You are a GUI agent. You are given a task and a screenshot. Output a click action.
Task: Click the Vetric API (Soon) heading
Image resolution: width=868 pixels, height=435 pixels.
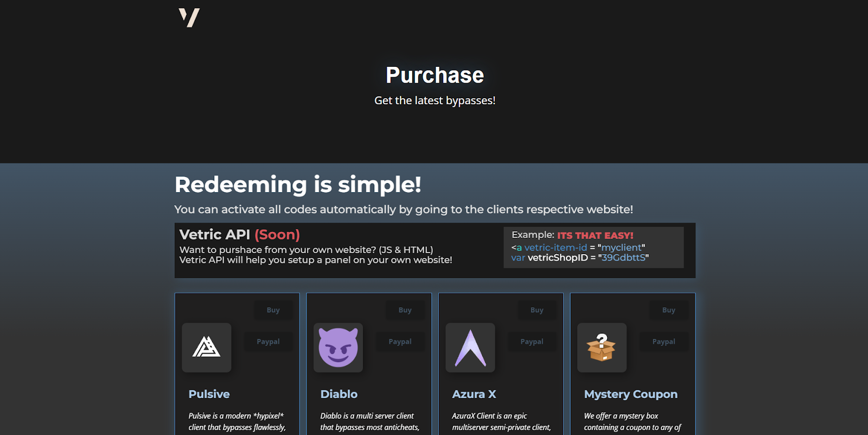(240, 235)
